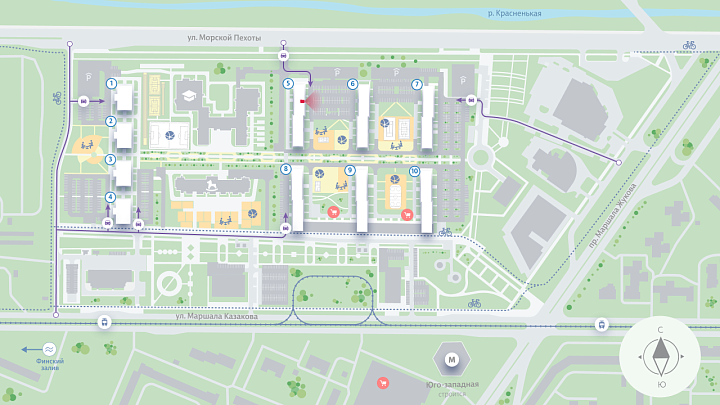Click red shopping cart icon beside building 10
Image resolution: width=720 pixels, height=405 pixels.
(407, 214)
